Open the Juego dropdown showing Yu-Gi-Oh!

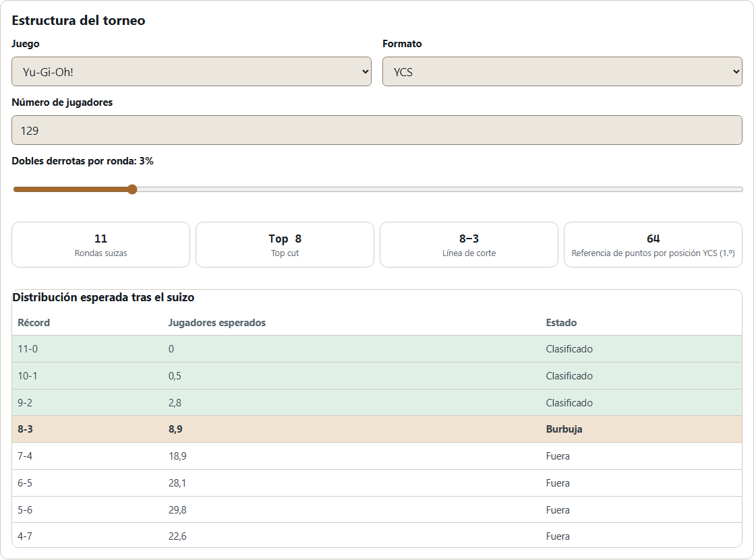click(x=192, y=71)
